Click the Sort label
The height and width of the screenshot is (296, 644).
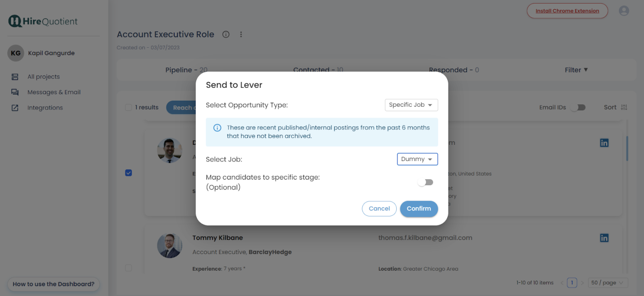[x=610, y=107]
